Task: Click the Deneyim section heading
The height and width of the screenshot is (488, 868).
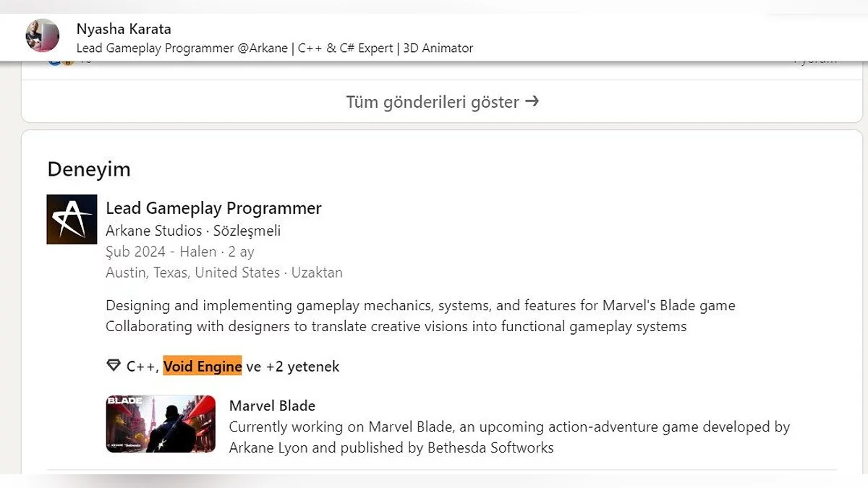Action: point(89,169)
